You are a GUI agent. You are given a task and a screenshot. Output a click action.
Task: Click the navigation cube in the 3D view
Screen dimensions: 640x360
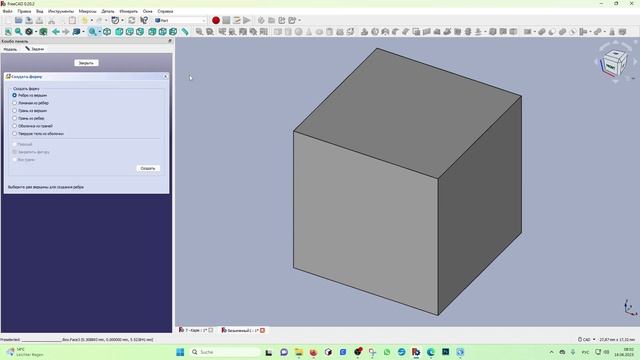[614, 62]
